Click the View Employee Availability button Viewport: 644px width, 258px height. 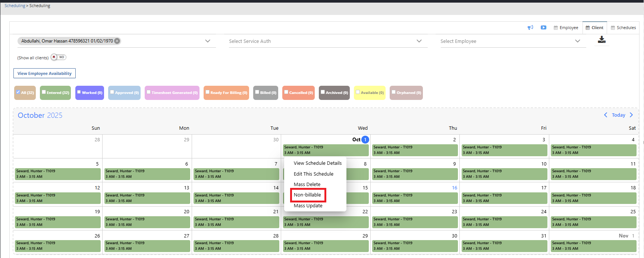[x=44, y=73]
